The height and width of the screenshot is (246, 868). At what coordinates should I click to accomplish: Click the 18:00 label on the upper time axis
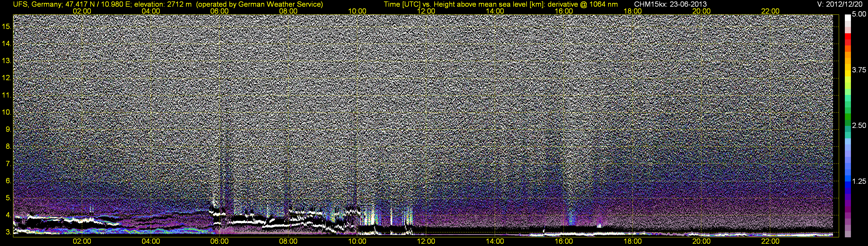[x=632, y=11]
